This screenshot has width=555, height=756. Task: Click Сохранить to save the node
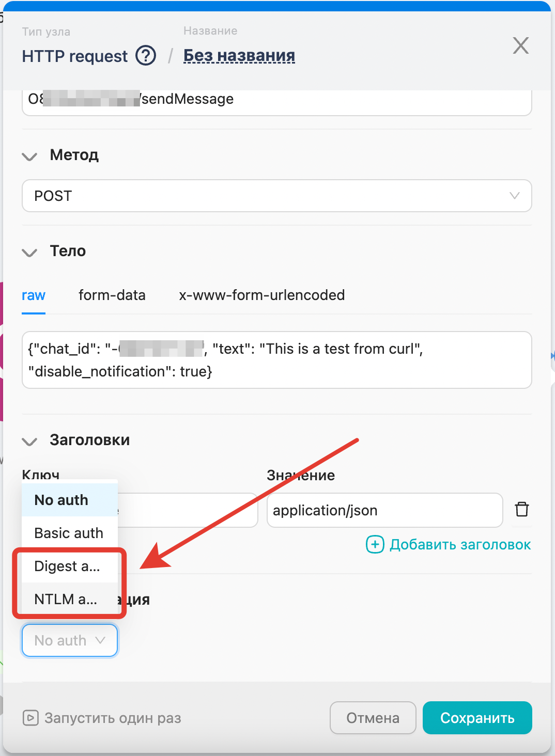click(x=477, y=718)
